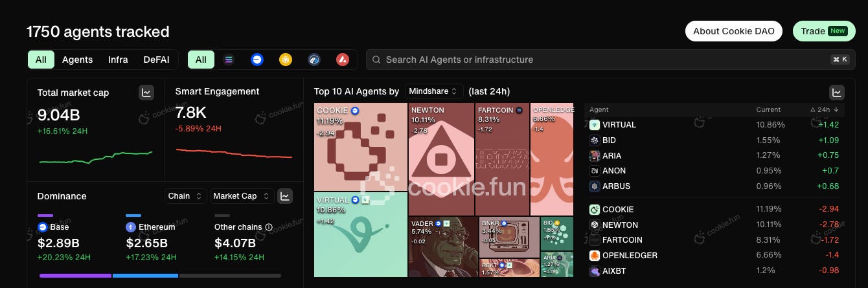Click the $2.65B Ethereum dominance value
This screenshot has height=288, width=868.
[147, 243]
